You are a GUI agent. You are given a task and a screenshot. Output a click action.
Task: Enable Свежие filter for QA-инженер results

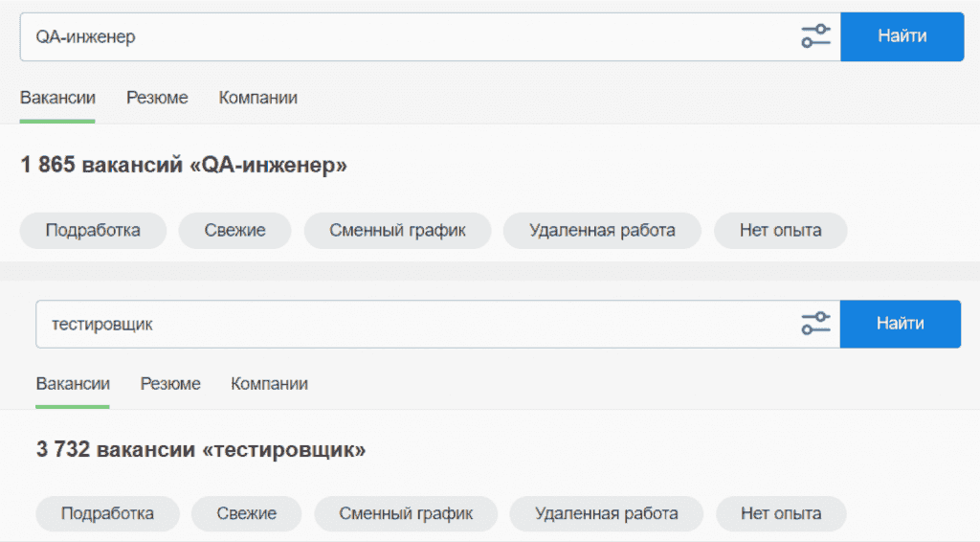coord(234,231)
